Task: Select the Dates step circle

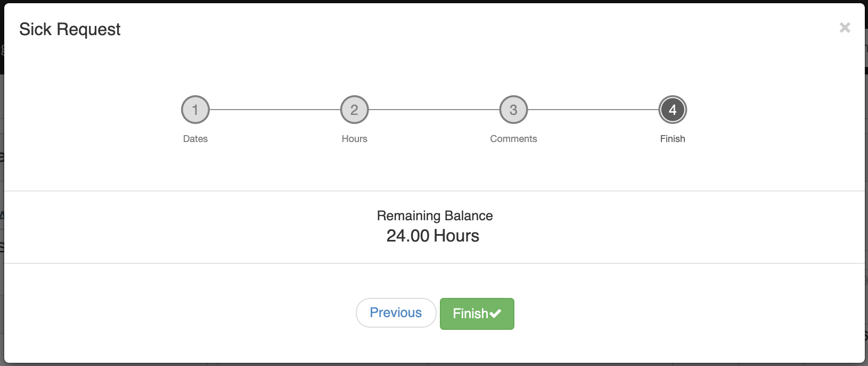Action: (195, 110)
